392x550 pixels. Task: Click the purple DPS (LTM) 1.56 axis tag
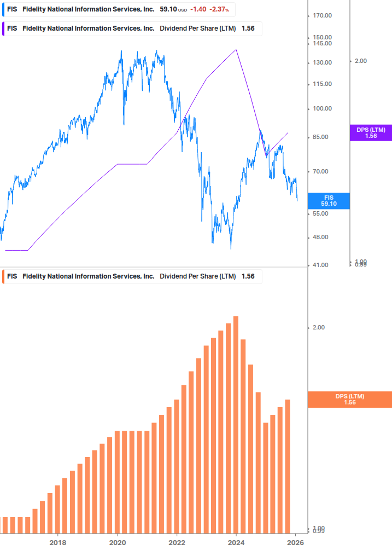pos(371,133)
